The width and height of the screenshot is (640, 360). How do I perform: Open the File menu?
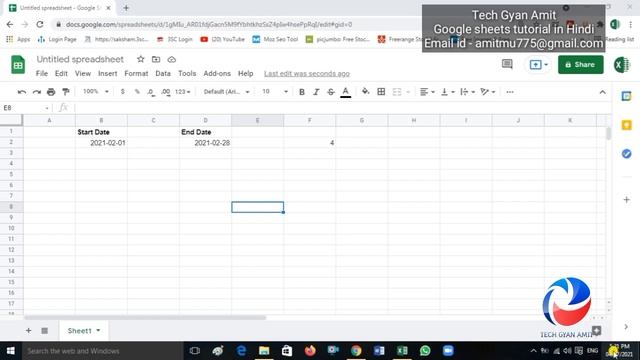42,73
